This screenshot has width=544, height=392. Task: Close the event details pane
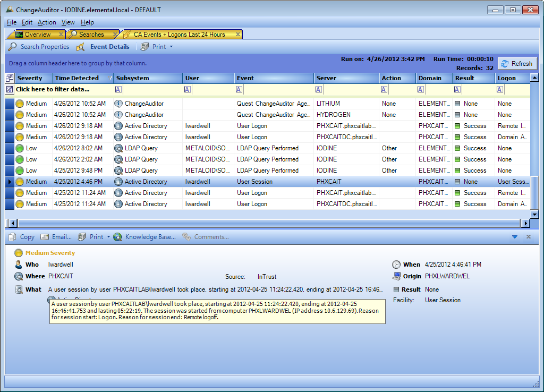point(529,236)
